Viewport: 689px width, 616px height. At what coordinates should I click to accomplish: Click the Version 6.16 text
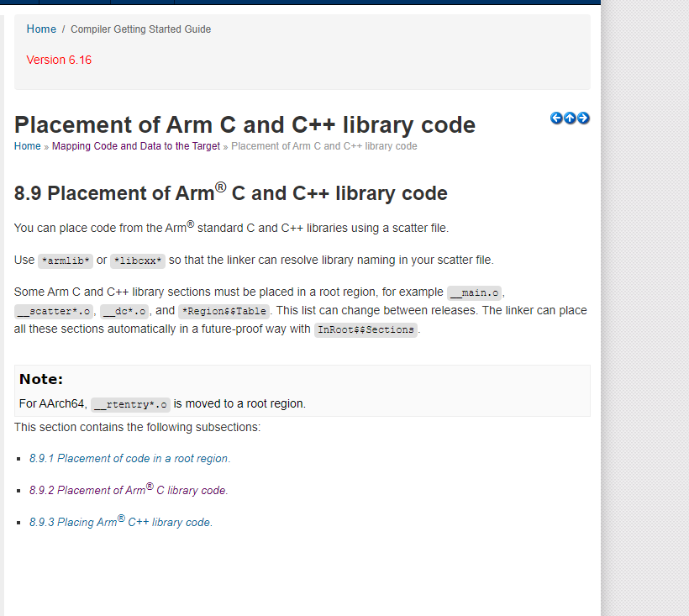(59, 60)
